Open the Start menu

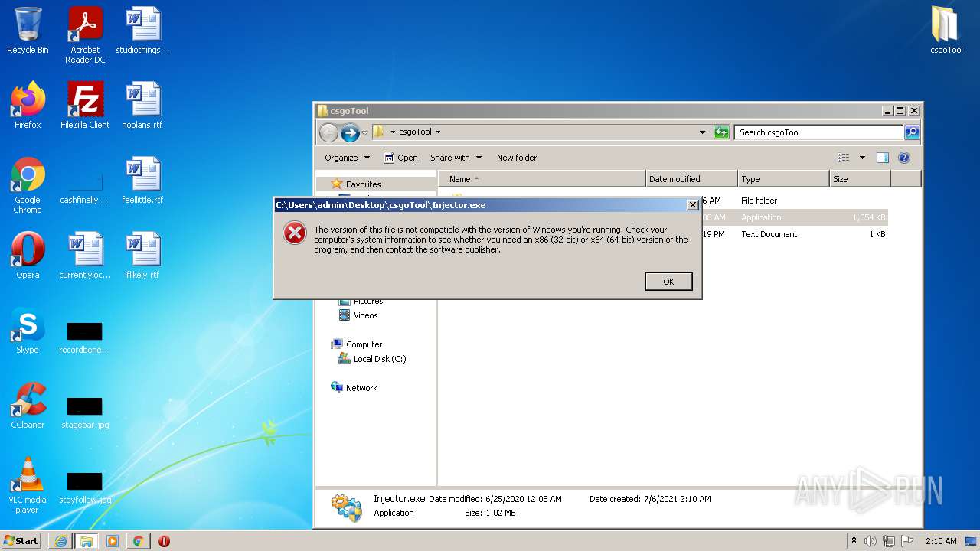(21, 541)
